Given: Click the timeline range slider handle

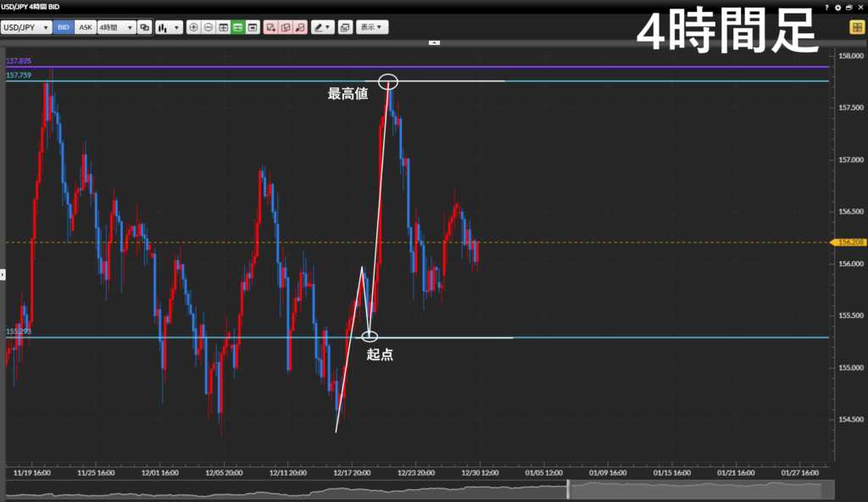Looking at the screenshot, I should click(x=570, y=489).
